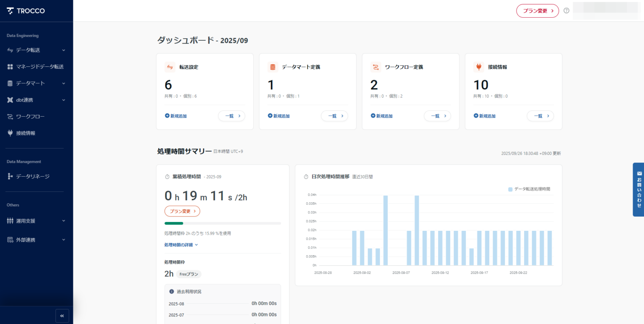Screen dimensions: 644x324
Task: Click 新規追加 under ワークフロー定義
Action: (381, 116)
